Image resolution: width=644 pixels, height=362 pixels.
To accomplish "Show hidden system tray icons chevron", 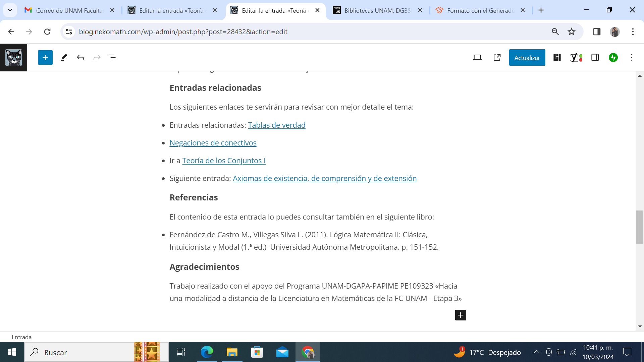I will (536, 352).
